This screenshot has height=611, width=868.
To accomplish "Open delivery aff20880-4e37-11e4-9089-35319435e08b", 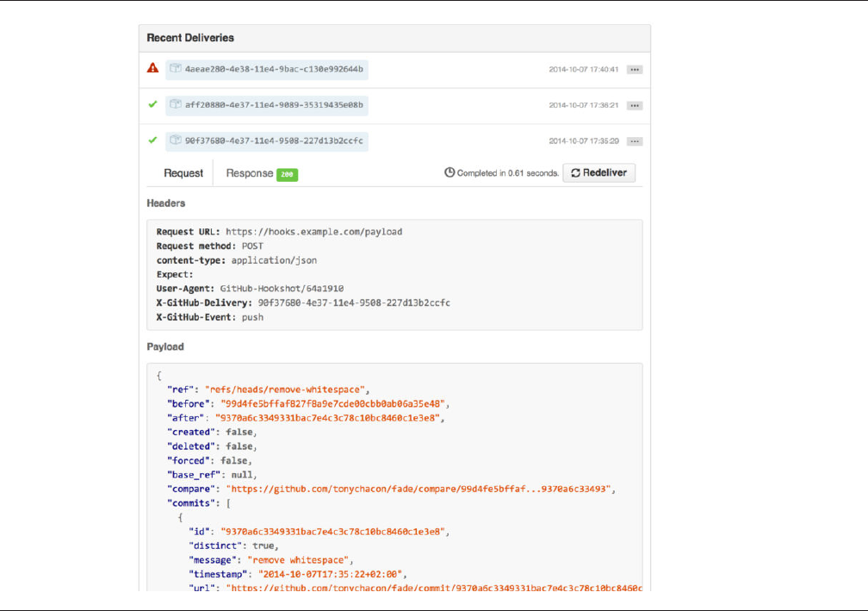I will pos(274,105).
